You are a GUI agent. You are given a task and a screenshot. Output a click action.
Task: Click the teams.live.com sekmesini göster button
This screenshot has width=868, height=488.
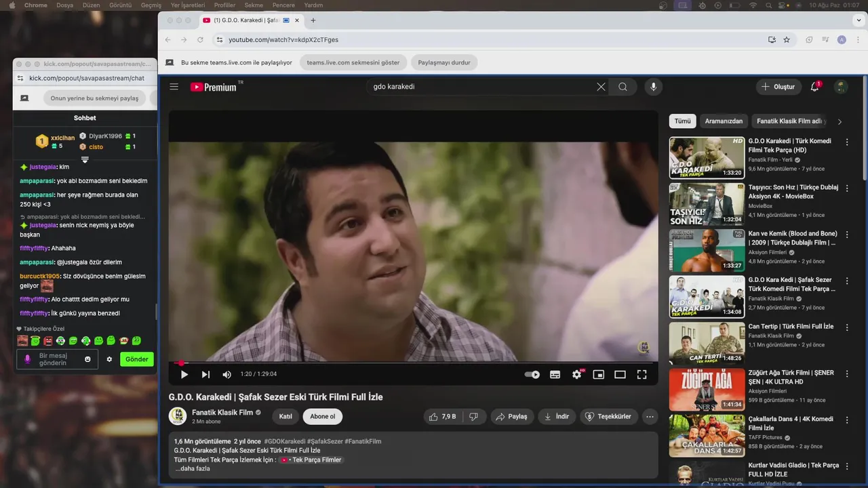pyautogui.click(x=353, y=62)
